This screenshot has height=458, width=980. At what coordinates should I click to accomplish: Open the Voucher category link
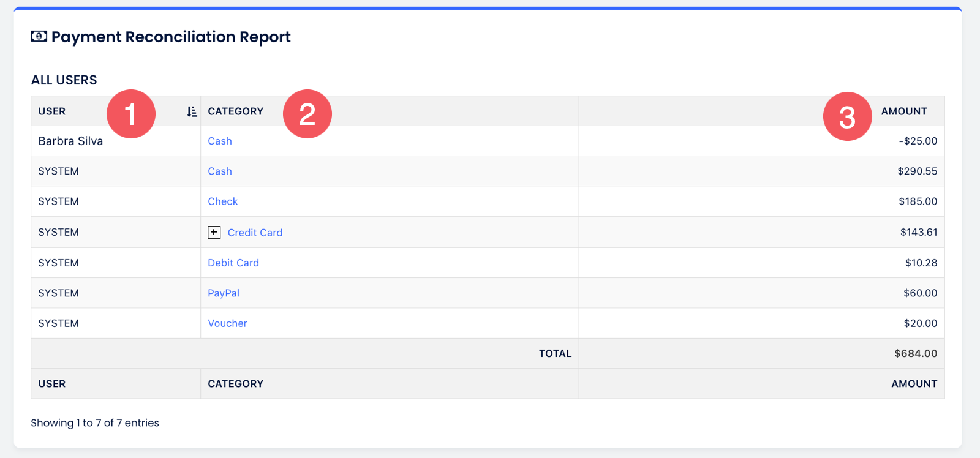[x=227, y=323]
